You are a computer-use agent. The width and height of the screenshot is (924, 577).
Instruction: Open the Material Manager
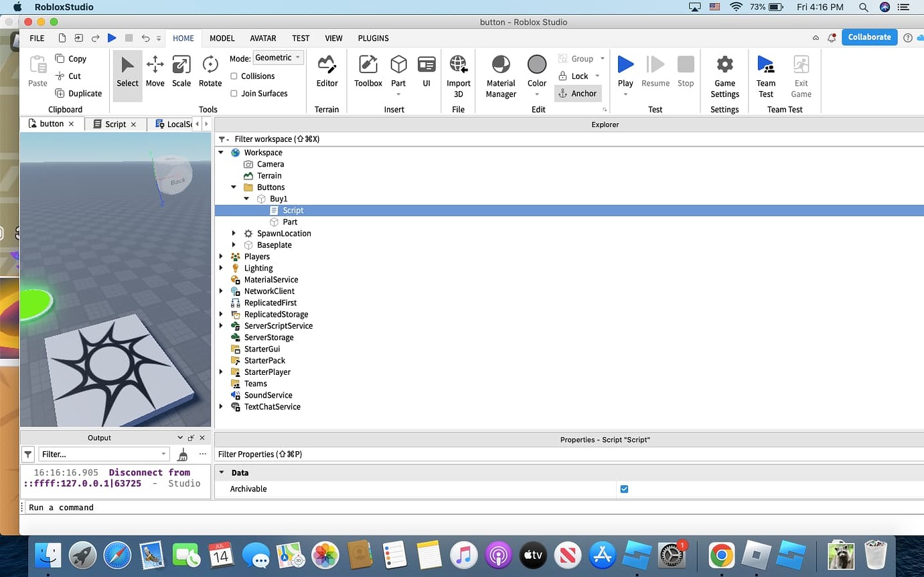pos(500,74)
